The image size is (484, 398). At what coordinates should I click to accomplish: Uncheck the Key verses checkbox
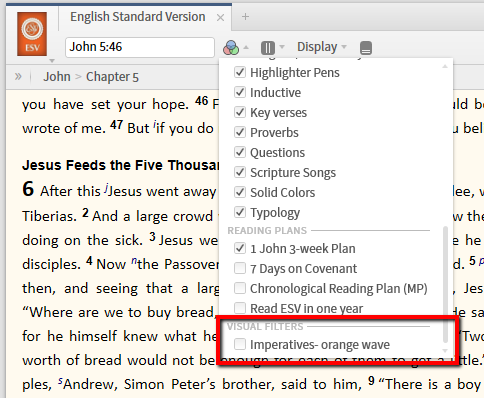coord(240,112)
